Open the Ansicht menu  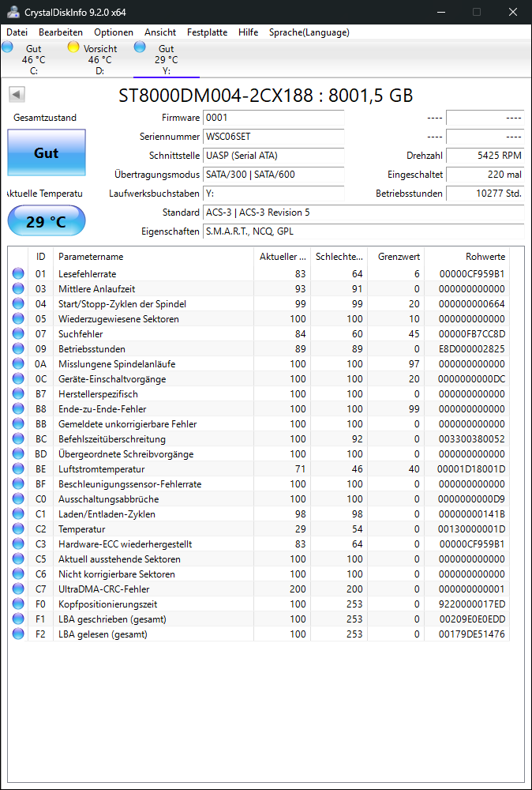(160, 32)
